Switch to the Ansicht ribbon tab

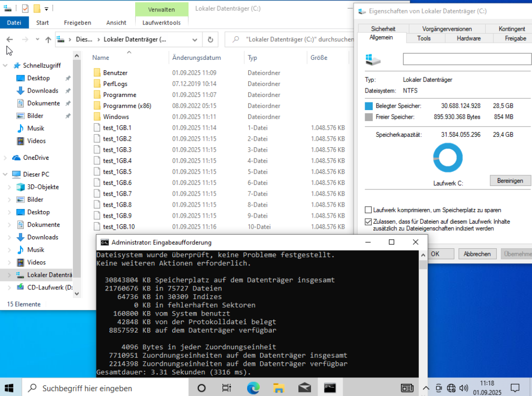tap(116, 23)
